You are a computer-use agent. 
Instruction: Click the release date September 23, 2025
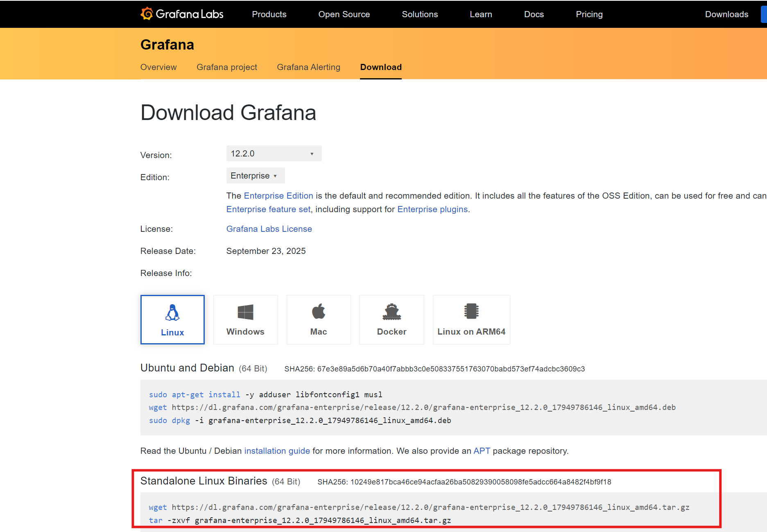(x=266, y=251)
